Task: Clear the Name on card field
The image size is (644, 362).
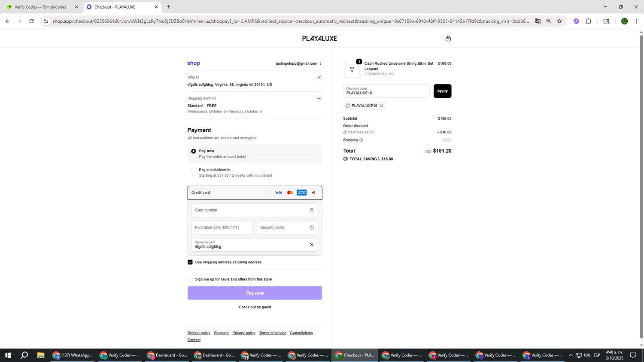Action: (312, 245)
